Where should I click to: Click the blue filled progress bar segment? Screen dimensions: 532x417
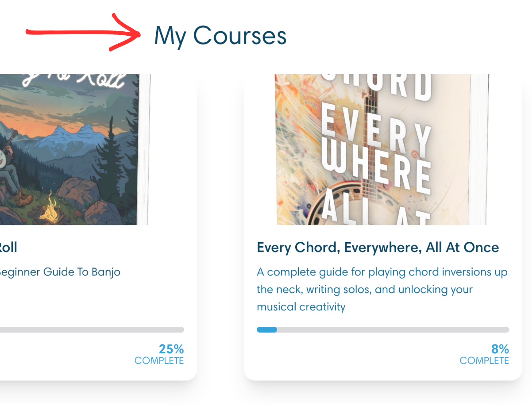[267, 330]
